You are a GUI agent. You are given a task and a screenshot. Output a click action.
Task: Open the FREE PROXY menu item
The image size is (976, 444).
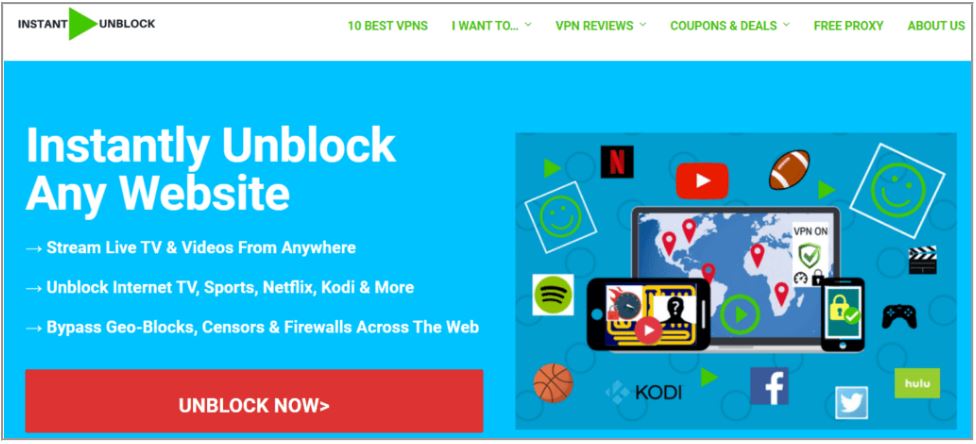[x=848, y=26]
